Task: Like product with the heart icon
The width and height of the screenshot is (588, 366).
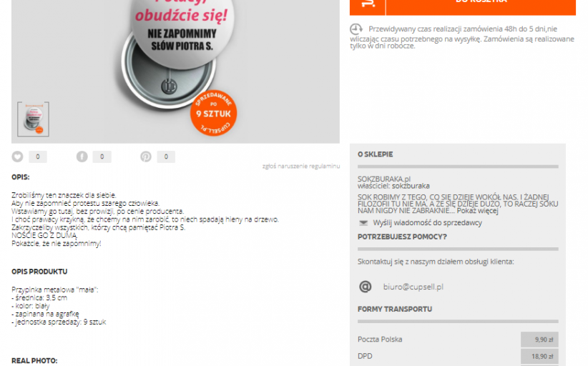Action: (x=17, y=157)
